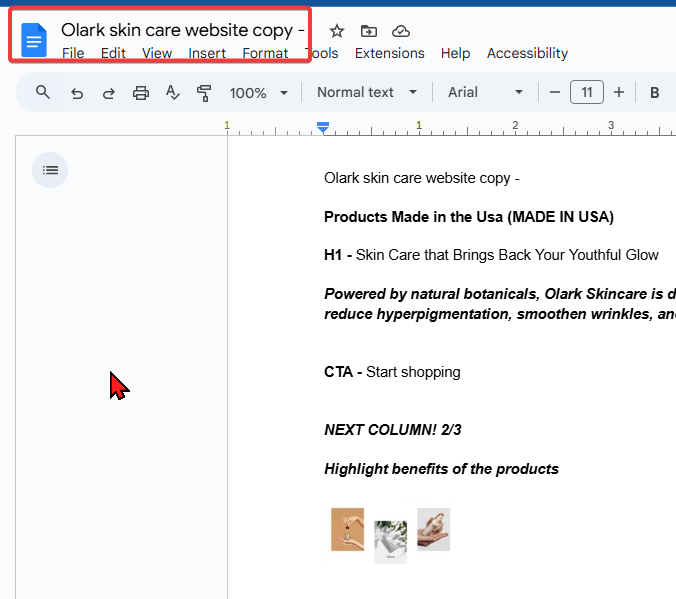The image size is (676, 599).
Task: Open the Arial font dropdown
Action: tap(485, 92)
